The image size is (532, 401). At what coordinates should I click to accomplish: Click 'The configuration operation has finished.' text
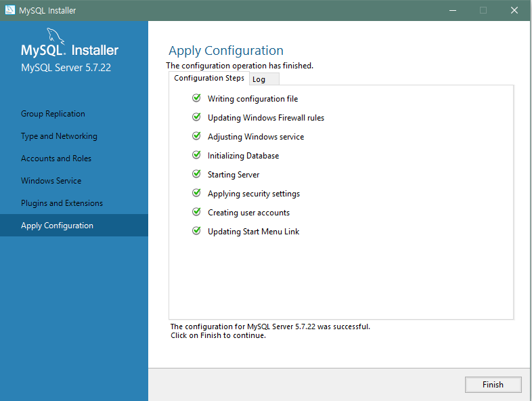pos(240,66)
